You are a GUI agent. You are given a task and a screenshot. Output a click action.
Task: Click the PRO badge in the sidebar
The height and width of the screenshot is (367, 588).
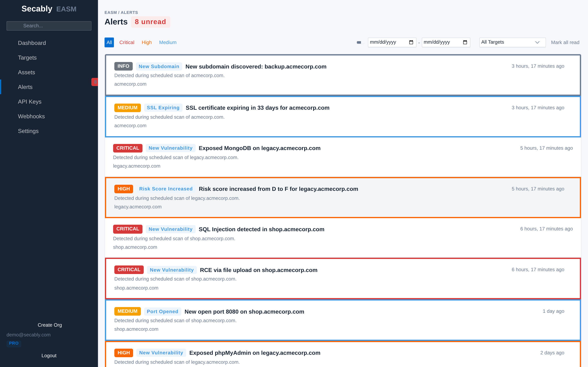coord(14,343)
